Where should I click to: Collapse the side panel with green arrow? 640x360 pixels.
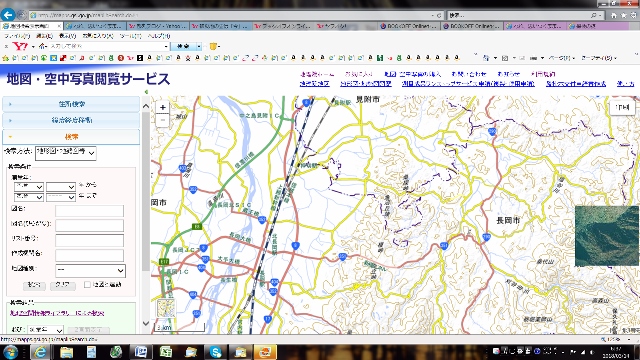coord(146,92)
